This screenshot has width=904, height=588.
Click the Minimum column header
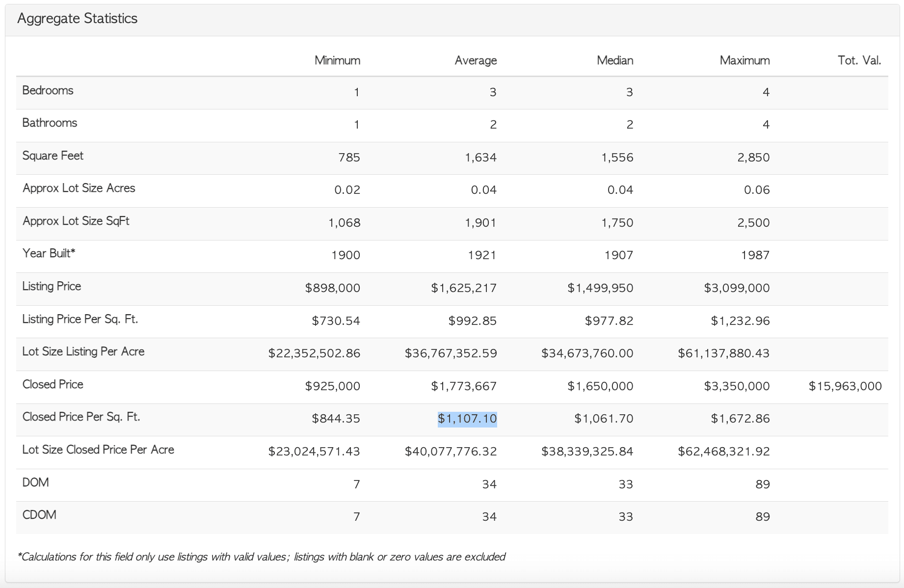click(337, 60)
